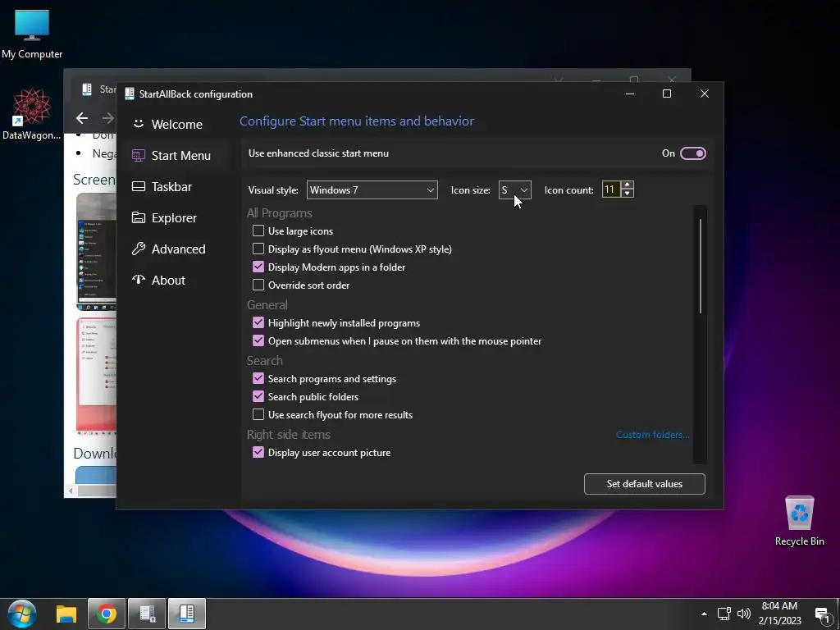Click the Welcome smiley icon
Screen dimensions: 840x630
click(138, 124)
